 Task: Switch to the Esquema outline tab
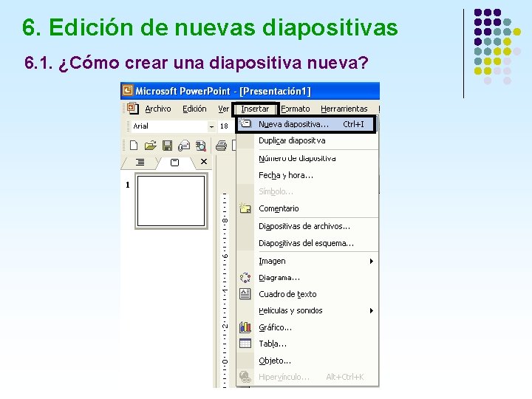point(140,163)
